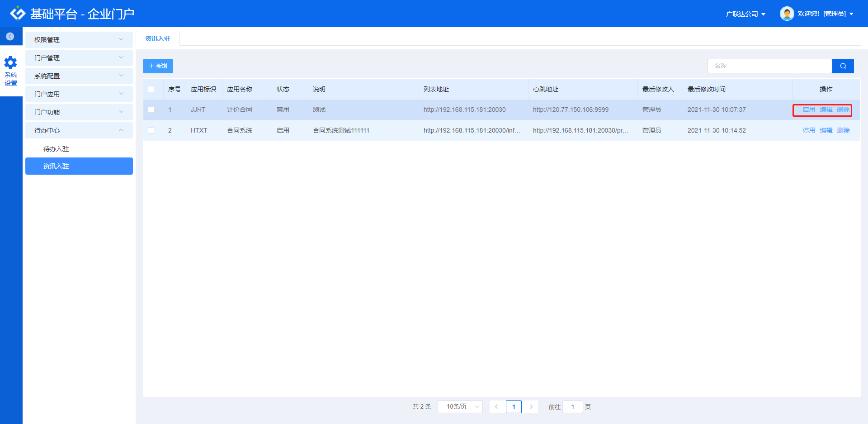Click the user avatar icon

pos(787,14)
